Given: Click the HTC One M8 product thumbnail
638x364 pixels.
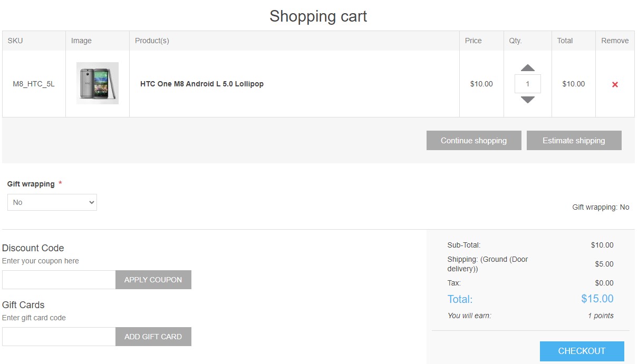Looking at the screenshot, I should pyautogui.click(x=98, y=83).
